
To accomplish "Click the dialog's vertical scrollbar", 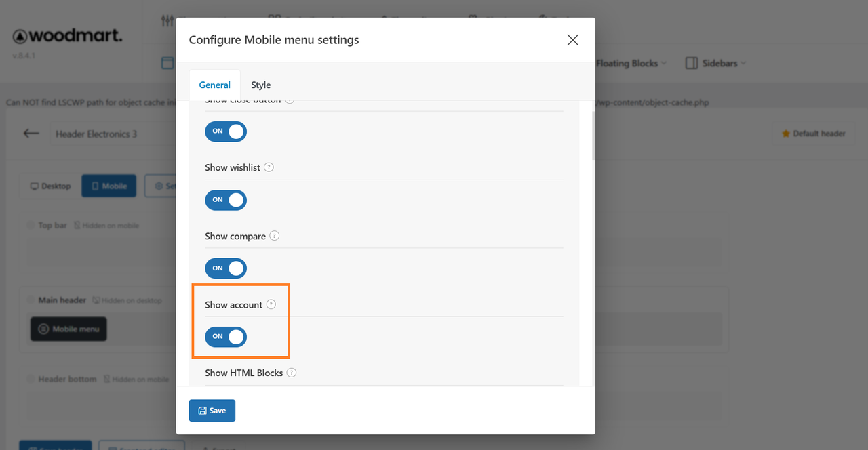I will pos(593,136).
